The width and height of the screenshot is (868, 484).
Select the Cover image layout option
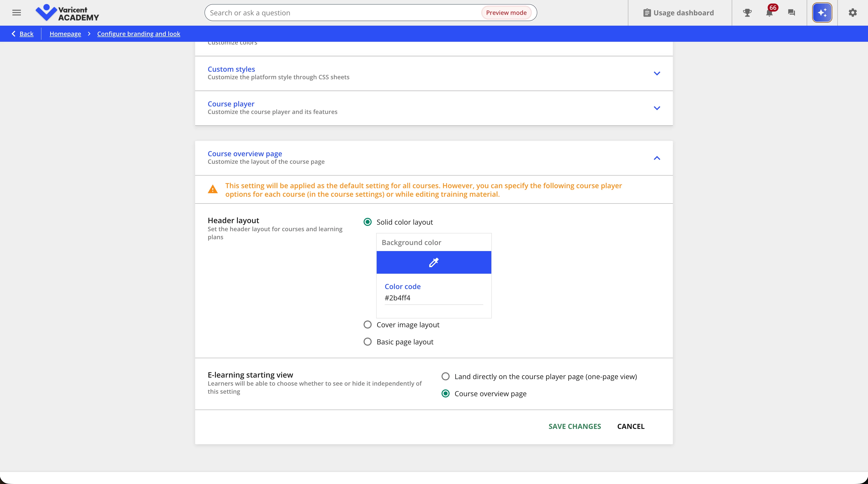(368, 325)
